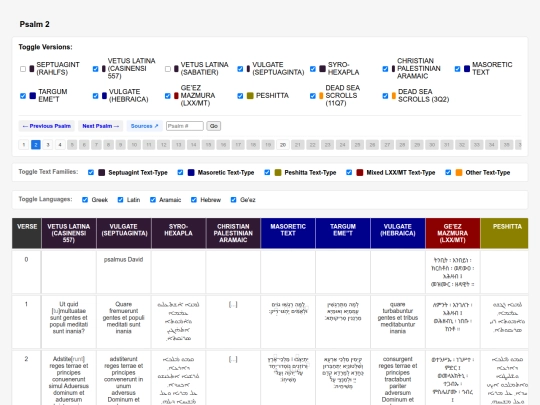This screenshot has height=405, width=540.
Task: Click the Ge'ez Mazmura red color swatch
Action: pyautogui.click(x=176, y=96)
